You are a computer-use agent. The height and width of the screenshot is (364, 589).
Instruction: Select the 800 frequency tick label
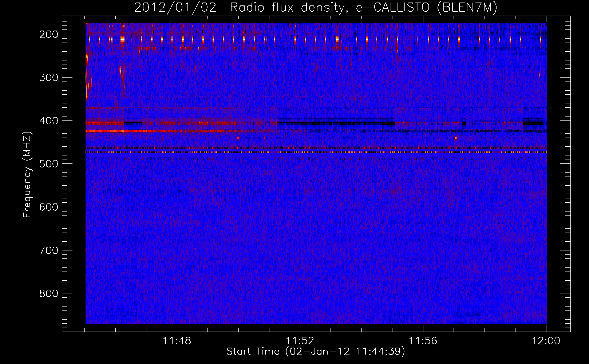(49, 293)
